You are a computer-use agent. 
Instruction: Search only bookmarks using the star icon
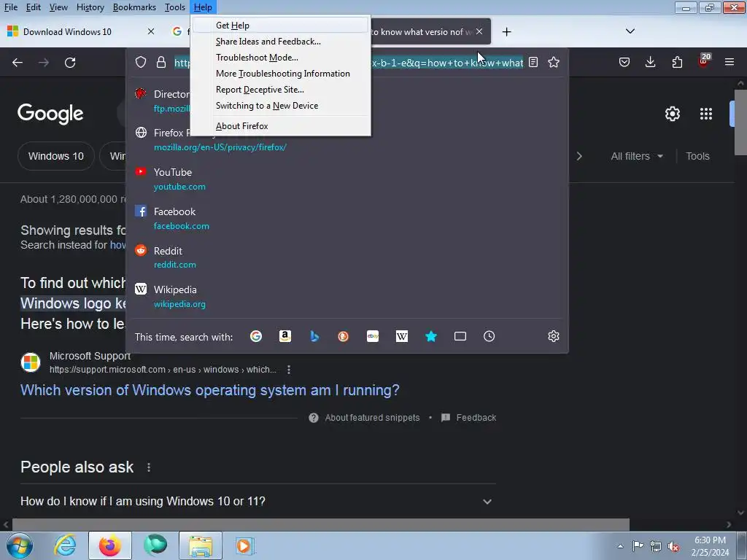click(430, 336)
